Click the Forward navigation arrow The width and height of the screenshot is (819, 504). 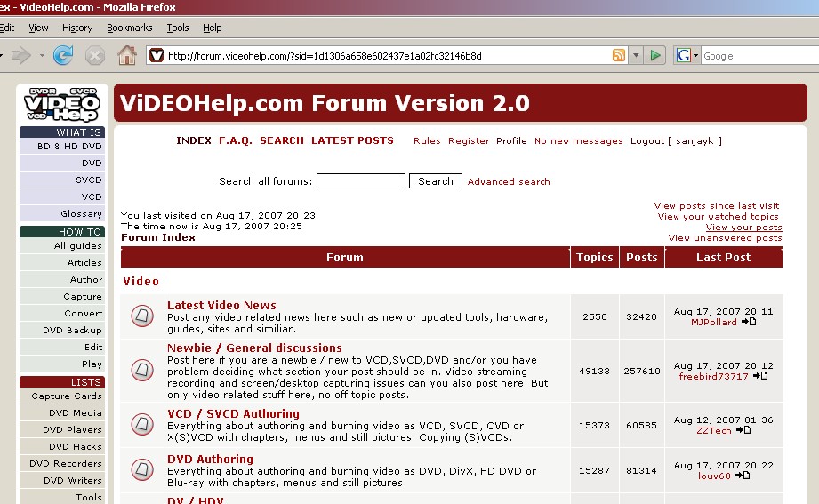pyautogui.click(x=20, y=55)
